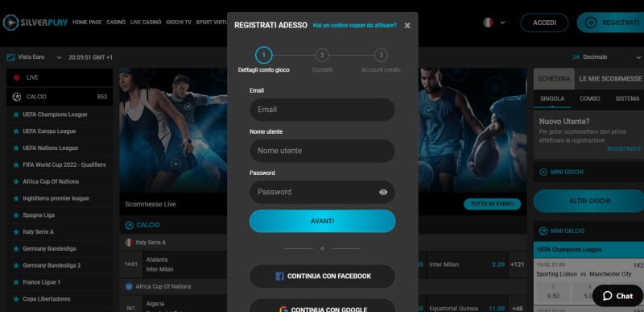Click the CALCIO soccer icon in events header
Viewport: 644px width, 312px height.
click(130, 225)
